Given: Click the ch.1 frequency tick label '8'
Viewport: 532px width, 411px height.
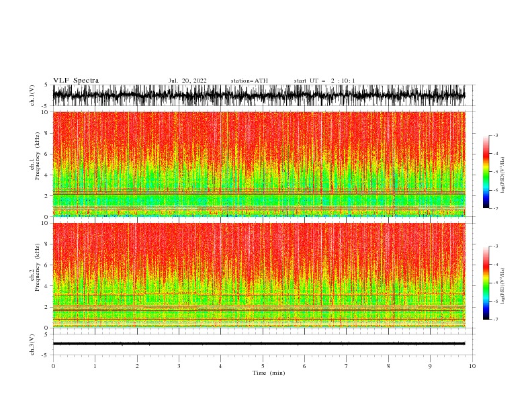Looking at the screenshot, I should tap(46, 133).
